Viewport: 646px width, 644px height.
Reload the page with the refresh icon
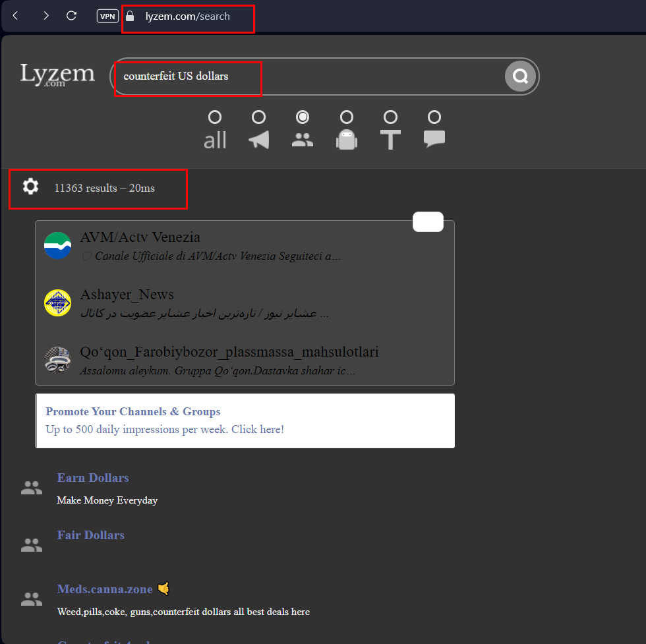tap(72, 16)
